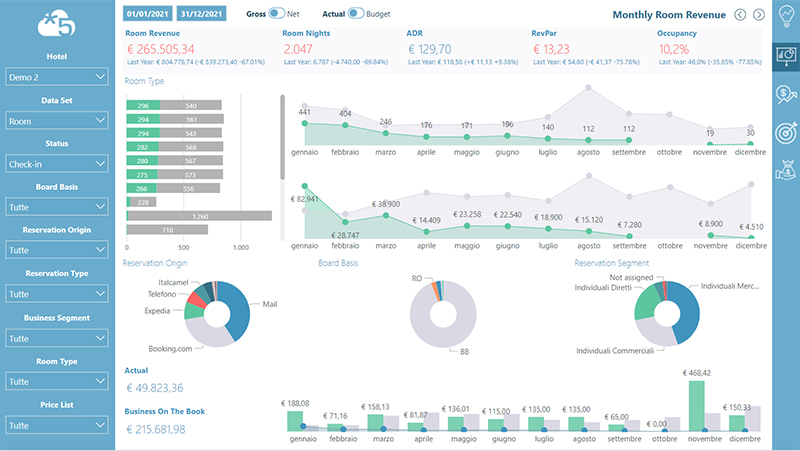Click the dicembre bar labeled € 150,33

click(x=737, y=423)
